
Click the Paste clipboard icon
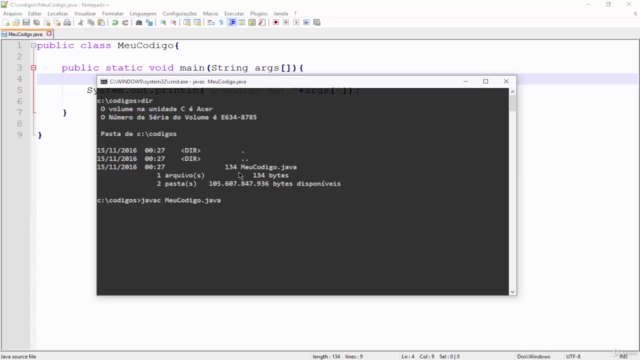tap(101, 22)
